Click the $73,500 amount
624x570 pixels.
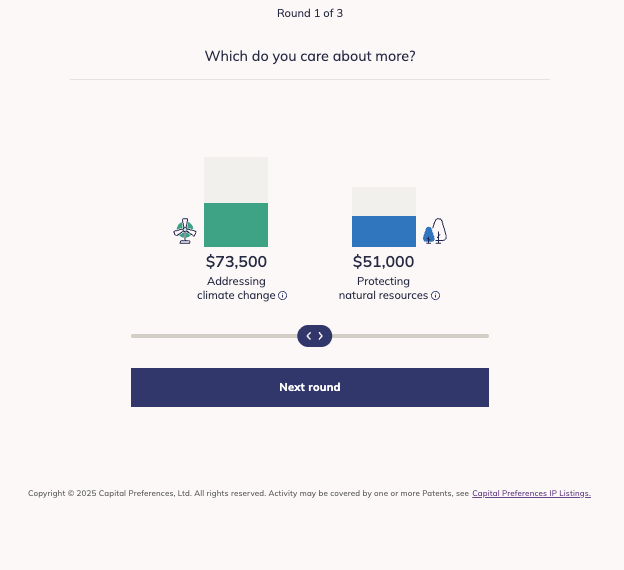(x=236, y=262)
